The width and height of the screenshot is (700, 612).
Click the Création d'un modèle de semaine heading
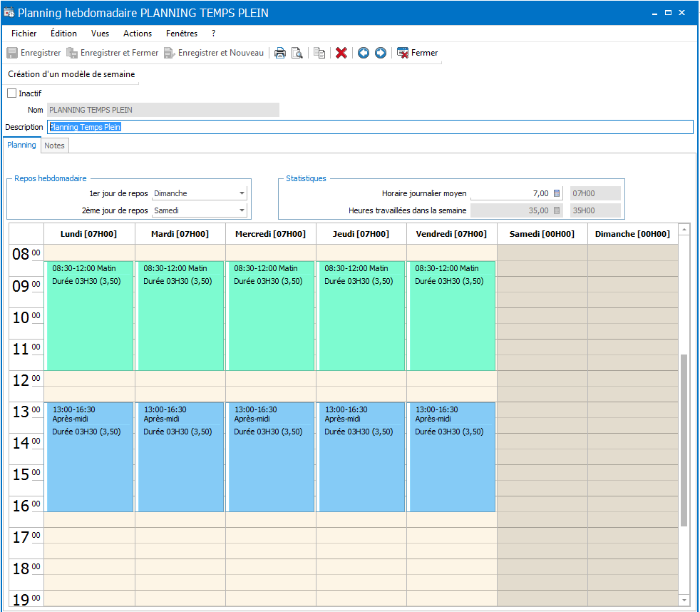(x=71, y=74)
